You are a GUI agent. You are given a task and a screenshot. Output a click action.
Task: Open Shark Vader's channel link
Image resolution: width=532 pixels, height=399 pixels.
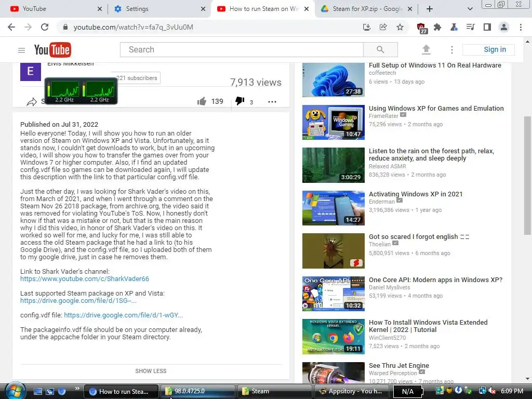click(x=85, y=279)
